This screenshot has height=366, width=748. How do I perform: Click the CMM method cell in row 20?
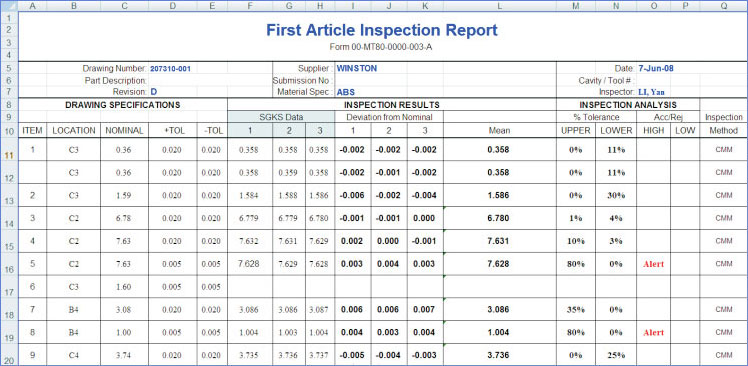pos(724,355)
